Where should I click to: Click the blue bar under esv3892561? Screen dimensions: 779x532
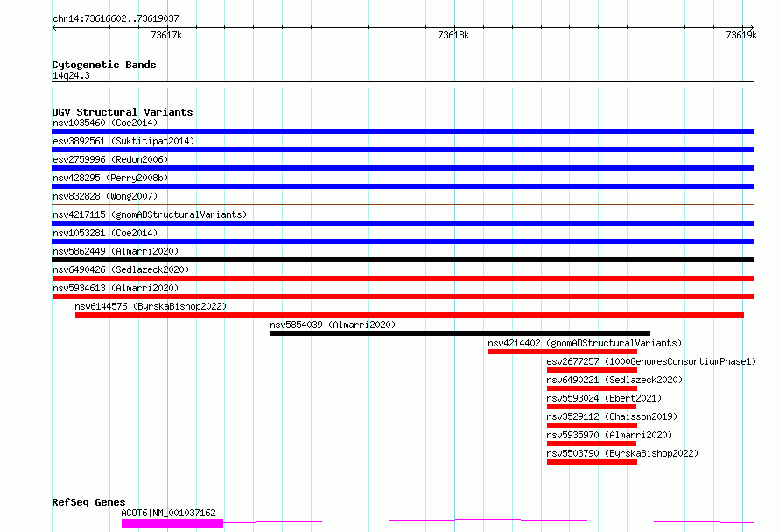(403, 150)
